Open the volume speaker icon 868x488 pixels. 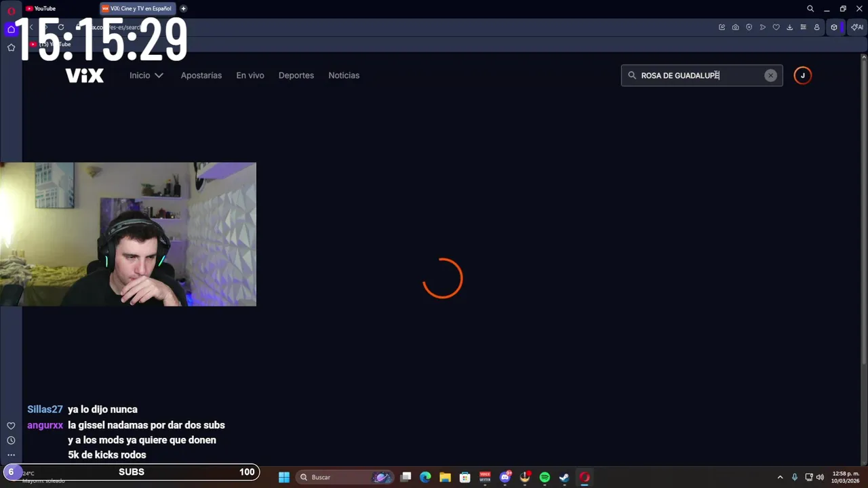820,477
